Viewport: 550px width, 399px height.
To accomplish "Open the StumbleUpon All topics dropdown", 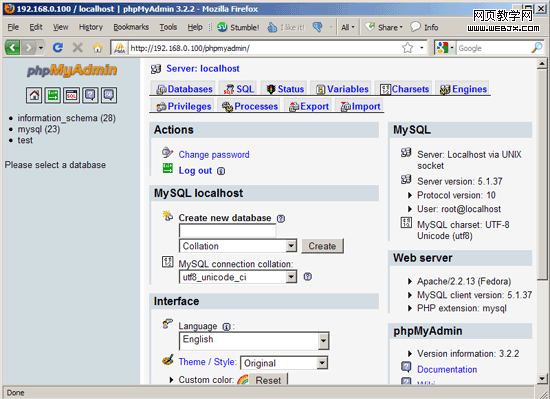I will click(348, 27).
